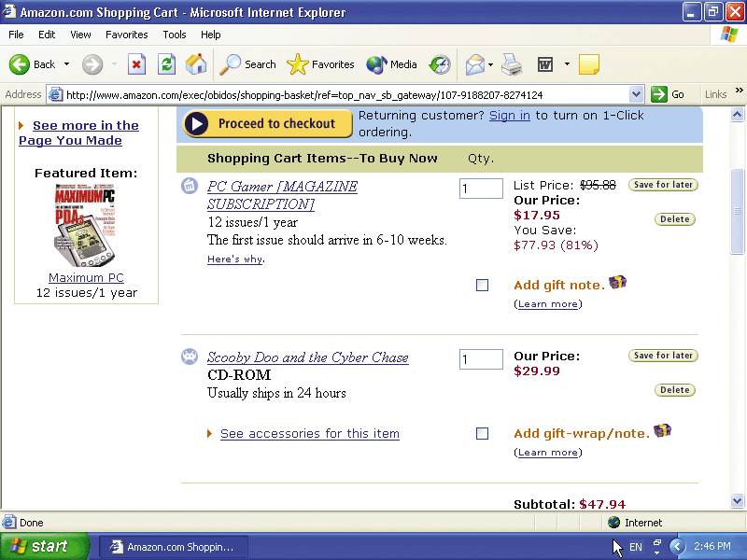747x560 pixels.
Task: Open the Back button history dropdown arrow
Action: click(x=66, y=64)
